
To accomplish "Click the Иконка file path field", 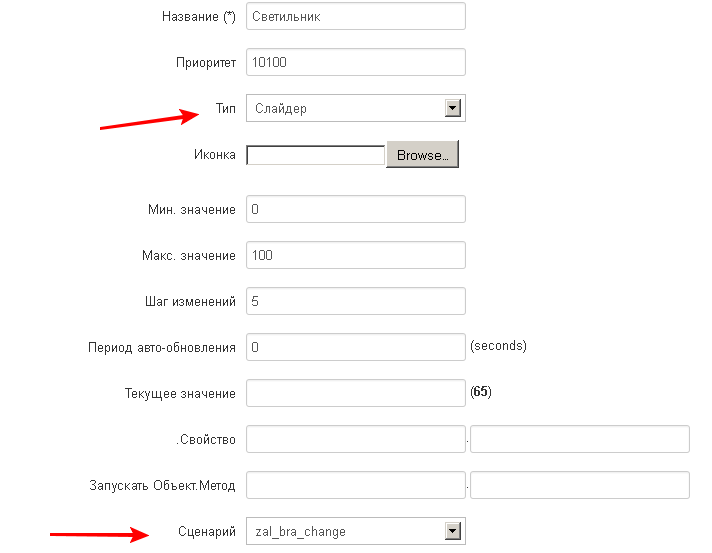I will (x=316, y=155).
